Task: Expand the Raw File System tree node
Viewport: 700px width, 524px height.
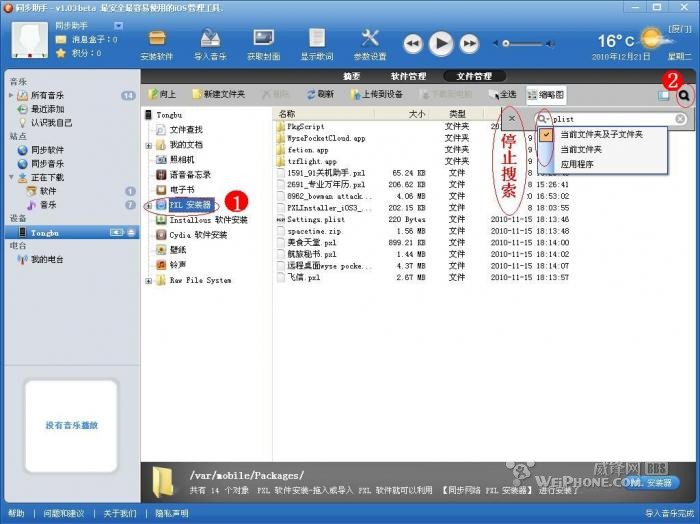Action: (x=148, y=281)
